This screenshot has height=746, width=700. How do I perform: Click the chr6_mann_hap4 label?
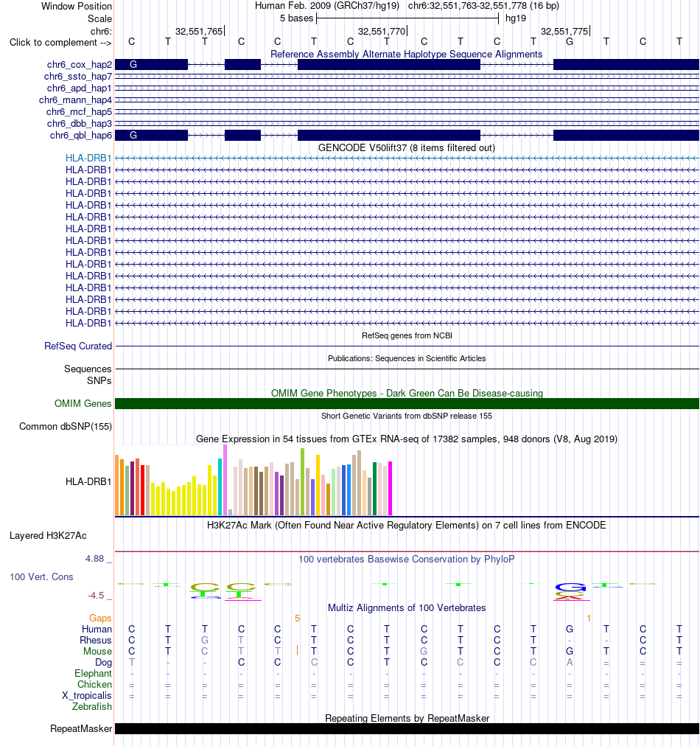pyautogui.click(x=76, y=100)
